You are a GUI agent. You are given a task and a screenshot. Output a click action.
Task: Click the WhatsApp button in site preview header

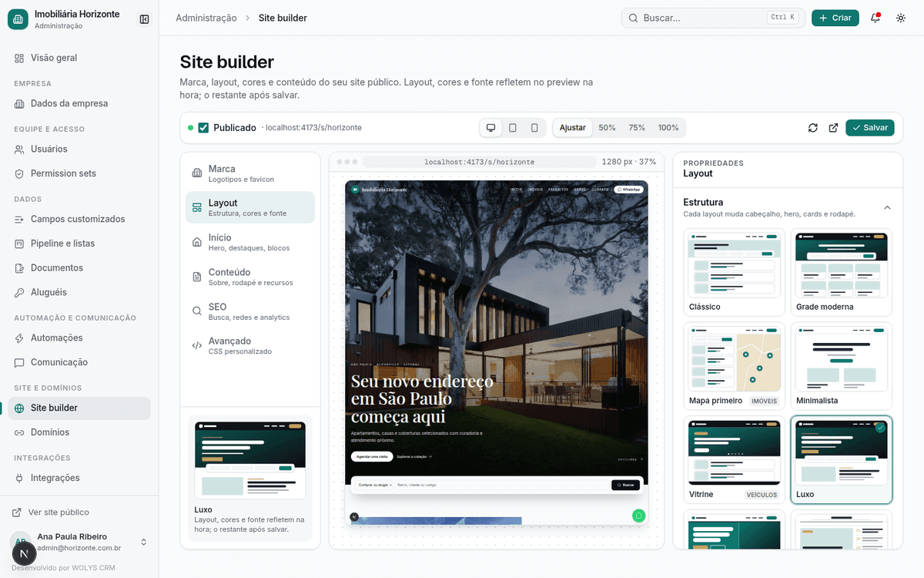click(628, 189)
